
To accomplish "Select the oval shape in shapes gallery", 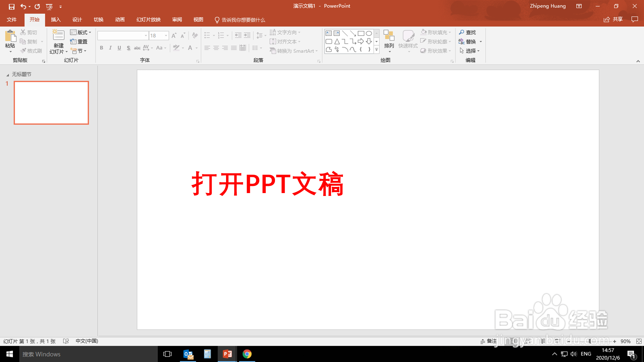I will 369,33.
